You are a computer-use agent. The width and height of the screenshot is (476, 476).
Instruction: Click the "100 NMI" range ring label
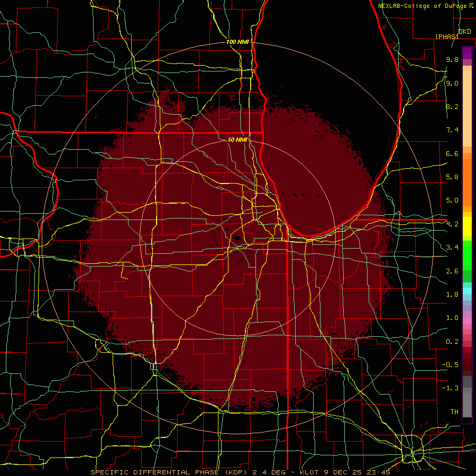tap(237, 42)
